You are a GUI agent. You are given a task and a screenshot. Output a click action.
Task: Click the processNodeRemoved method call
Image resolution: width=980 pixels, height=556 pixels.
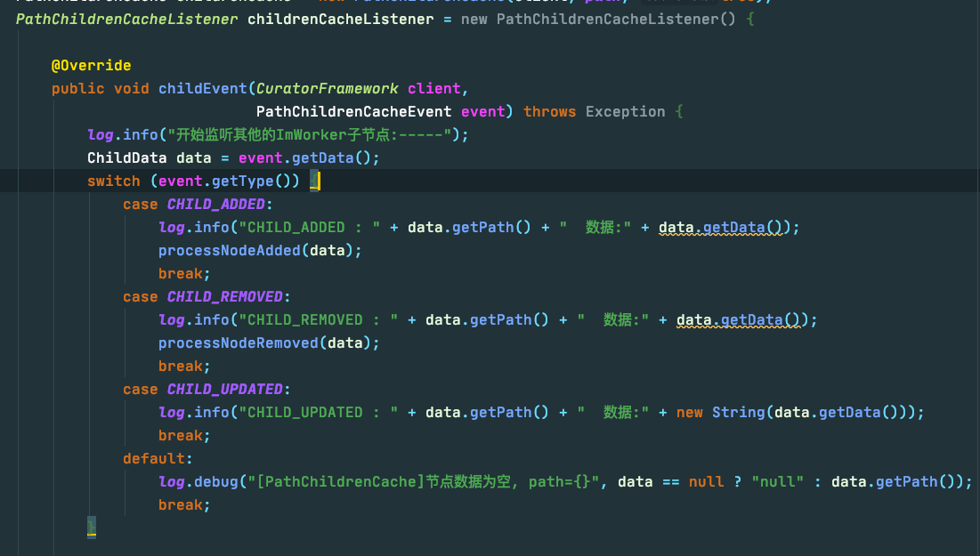coord(238,343)
